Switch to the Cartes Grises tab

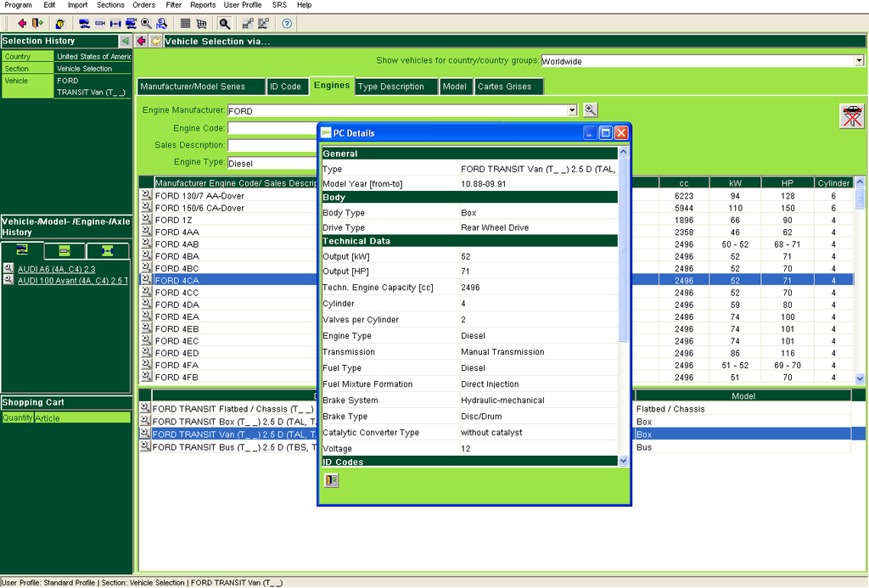tap(508, 87)
